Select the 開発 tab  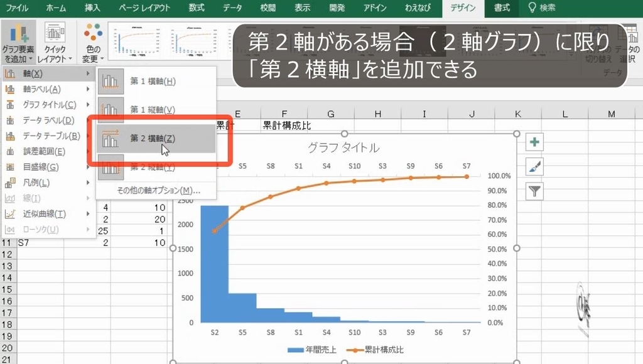(x=337, y=8)
